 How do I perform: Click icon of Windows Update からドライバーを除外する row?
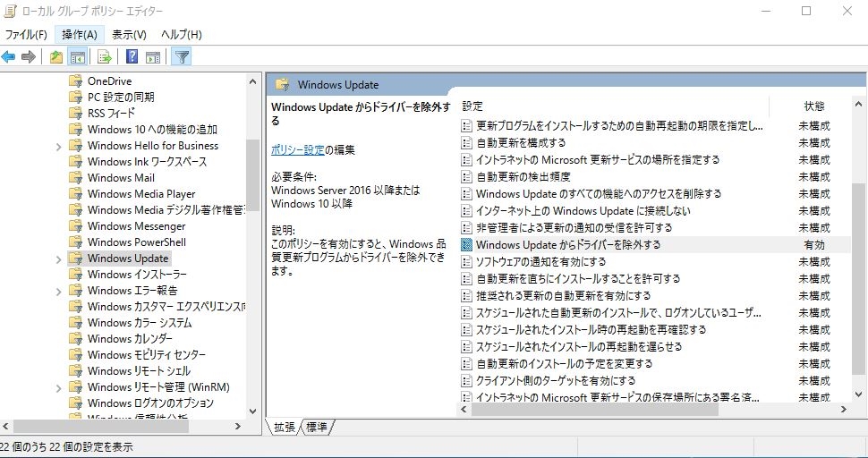[x=466, y=244]
